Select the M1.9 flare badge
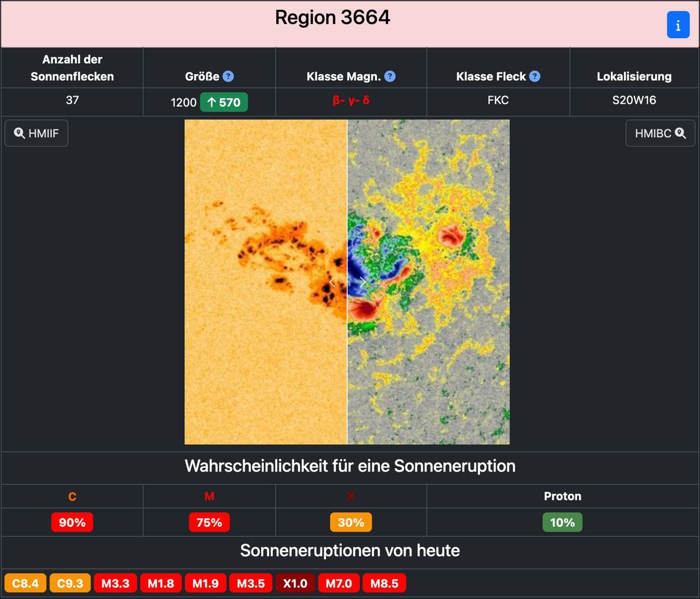Image resolution: width=700 pixels, height=599 pixels. click(205, 583)
